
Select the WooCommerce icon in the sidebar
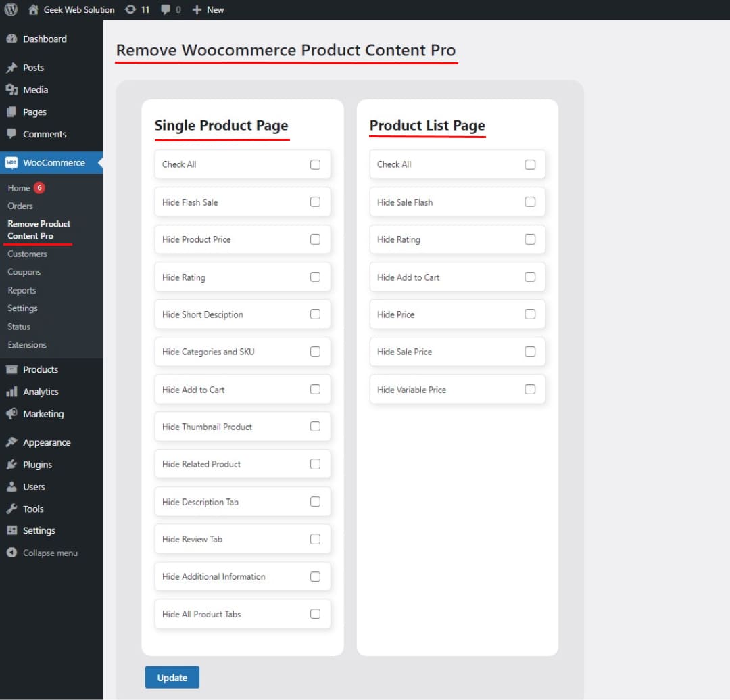14,162
